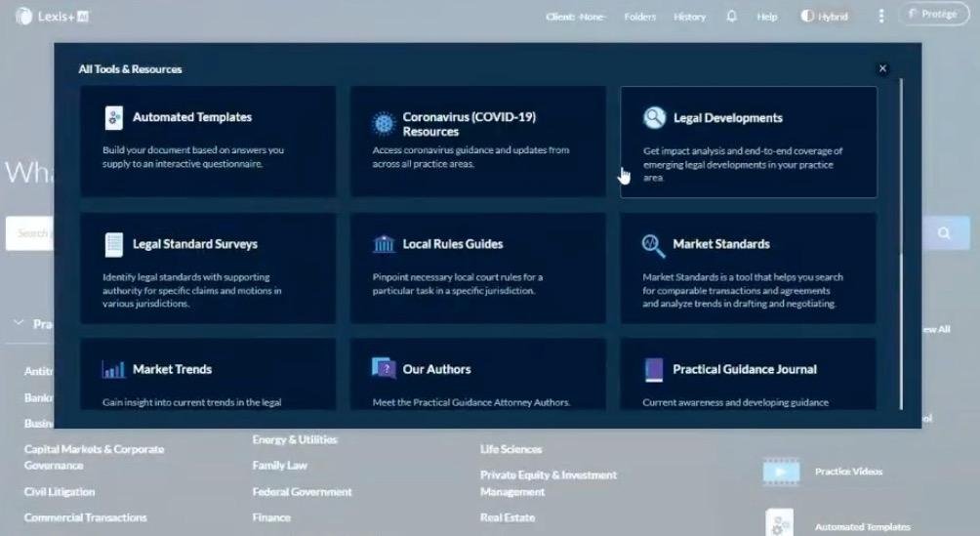Open the Folders menu item

click(x=640, y=17)
